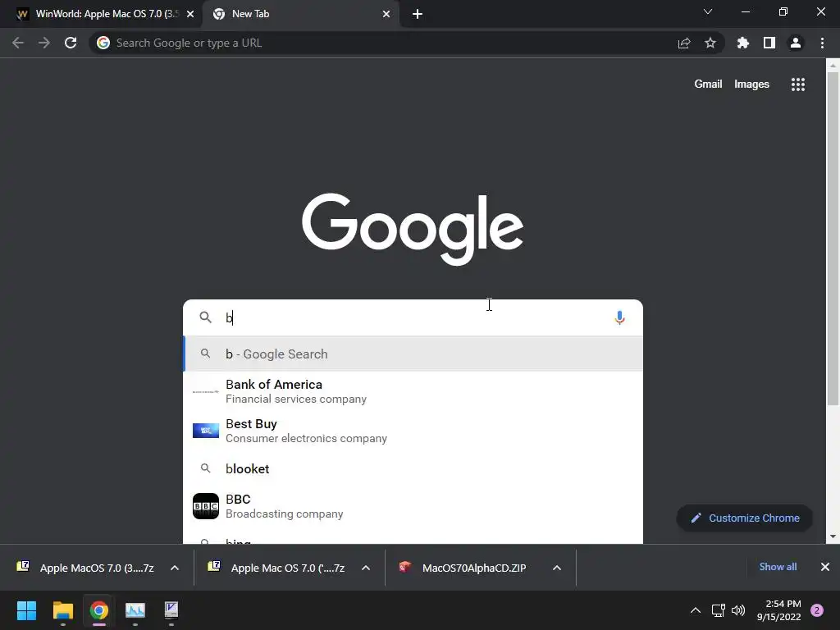The image size is (840, 630).
Task: Open File Explorer from taskbar
Action: point(62,610)
